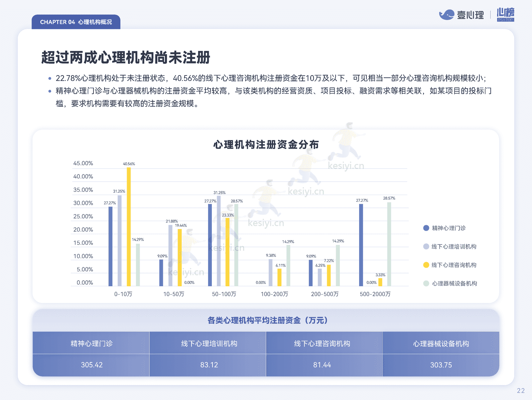Click legend label 线下心理咨询机构
The height and width of the screenshot is (400, 532).
click(x=454, y=265)
